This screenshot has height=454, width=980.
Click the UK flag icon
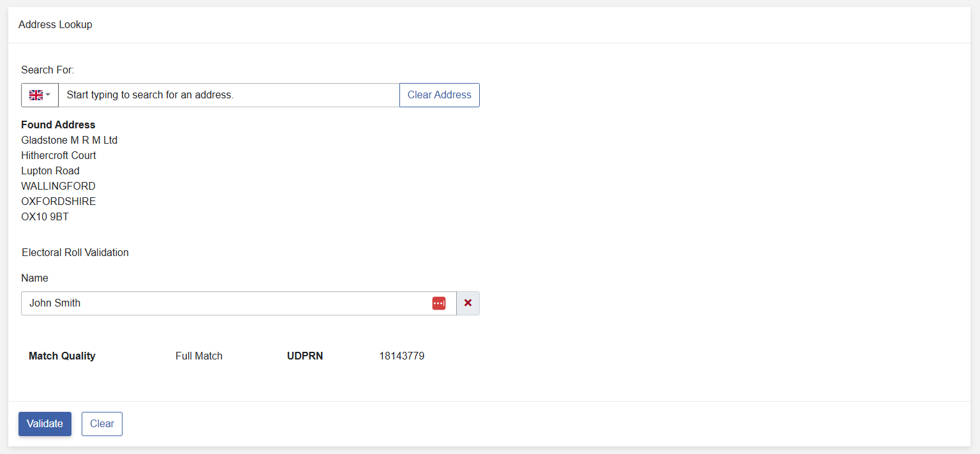tap(36, 95)
